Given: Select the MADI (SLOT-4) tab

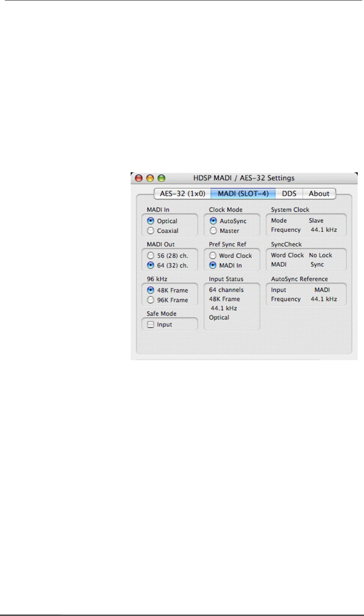Looking at the screenshot, I should [243, 194].
